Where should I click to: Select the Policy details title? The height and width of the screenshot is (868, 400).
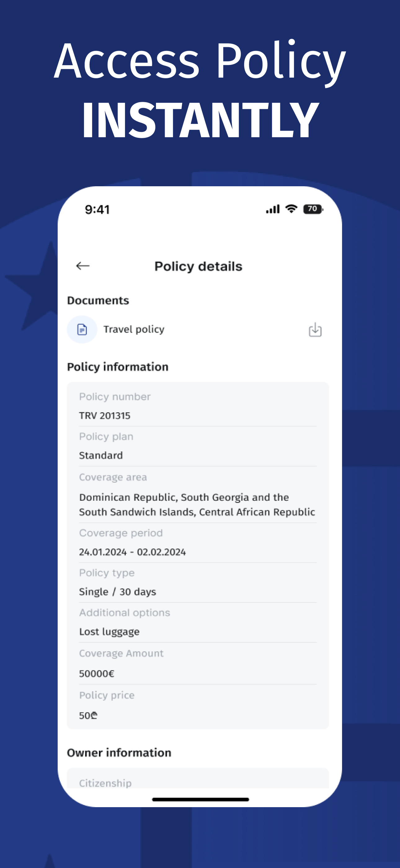pos(198,266)
